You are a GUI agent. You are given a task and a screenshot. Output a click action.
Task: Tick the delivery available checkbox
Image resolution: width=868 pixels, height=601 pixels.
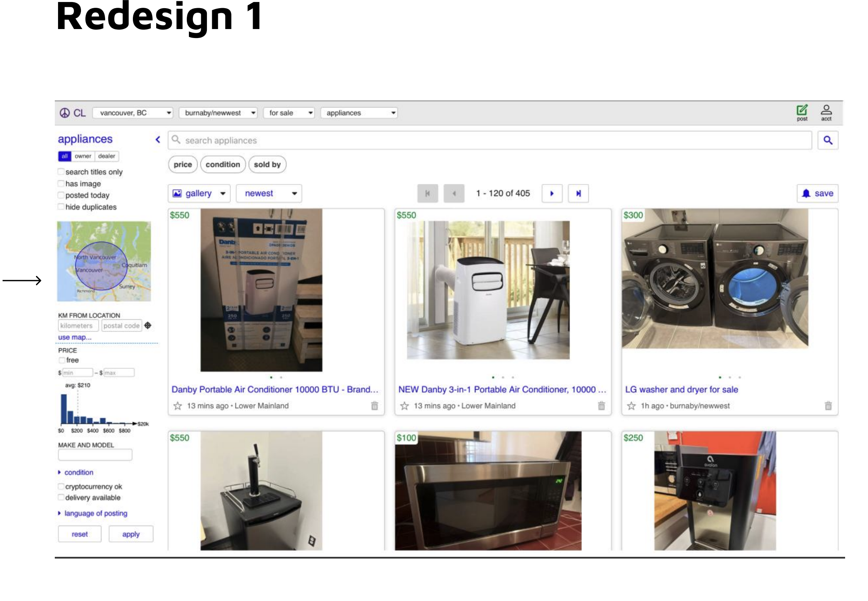(61, 497)
